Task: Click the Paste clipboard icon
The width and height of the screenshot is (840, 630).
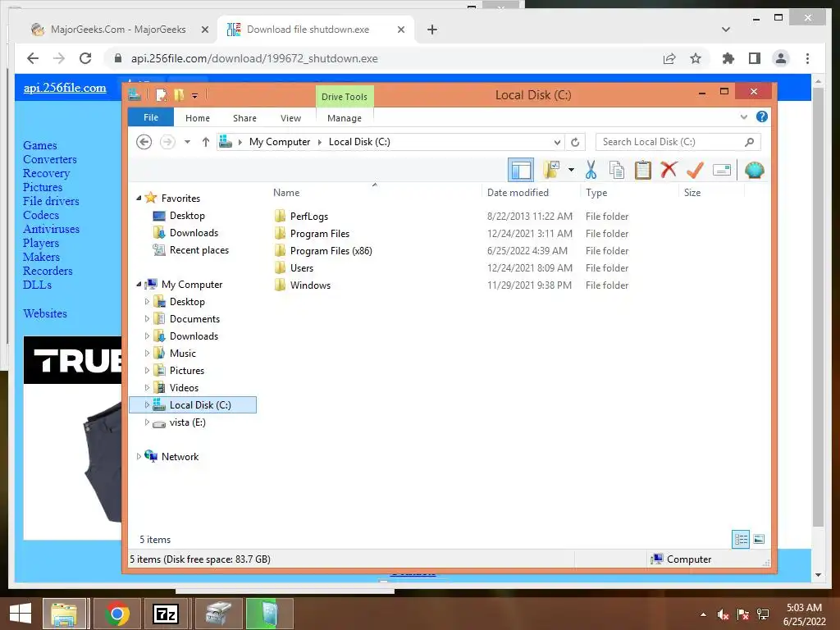Action: coord(642,170)
